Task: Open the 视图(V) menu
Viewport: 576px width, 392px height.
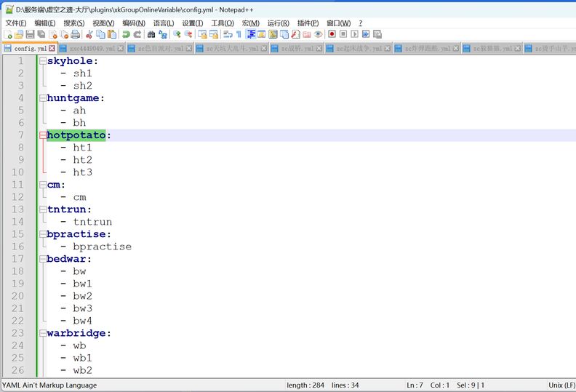Action: pyautogui.click(x=103, y=23)
